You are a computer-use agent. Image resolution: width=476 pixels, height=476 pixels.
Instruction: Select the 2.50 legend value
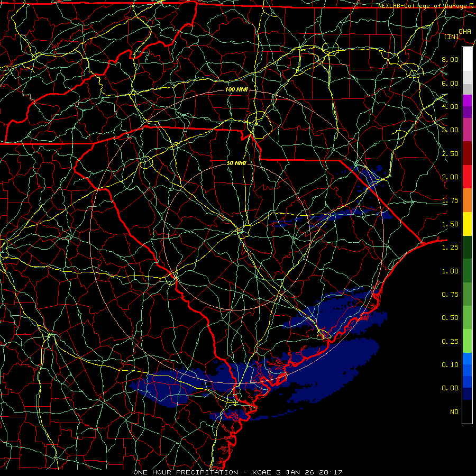[x=450, y=153]
